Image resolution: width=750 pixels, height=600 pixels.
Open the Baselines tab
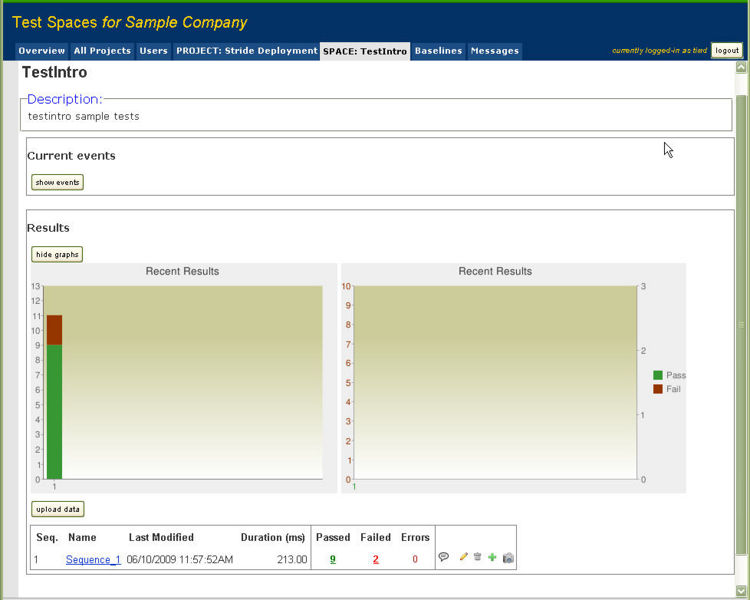coord(439,51)
